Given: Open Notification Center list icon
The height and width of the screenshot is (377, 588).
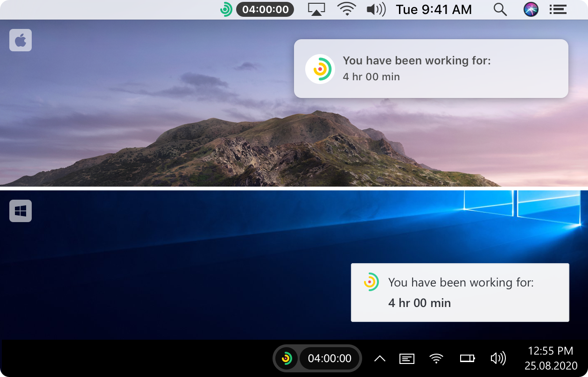Looking at the screenshot, I should tap(558, 9).
